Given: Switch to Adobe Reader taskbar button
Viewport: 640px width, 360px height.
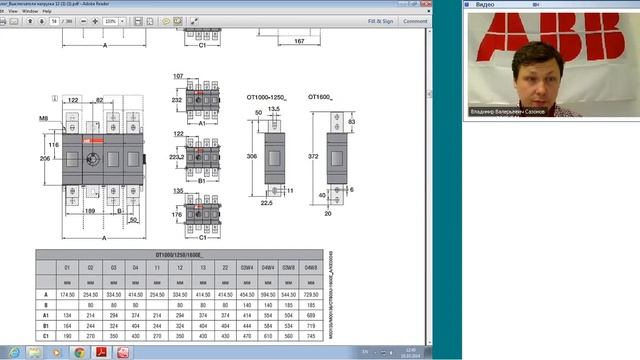Looking at the screenshot, I should point(101,352).
